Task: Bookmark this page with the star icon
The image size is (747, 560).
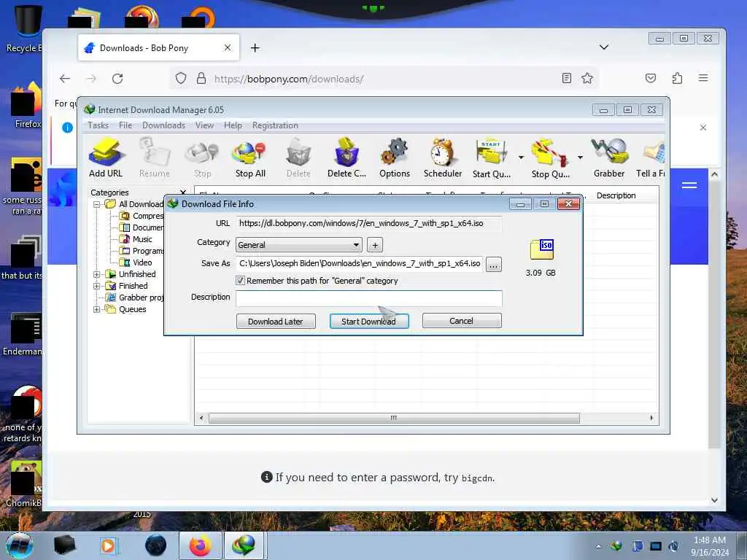Action: [587, 78]
